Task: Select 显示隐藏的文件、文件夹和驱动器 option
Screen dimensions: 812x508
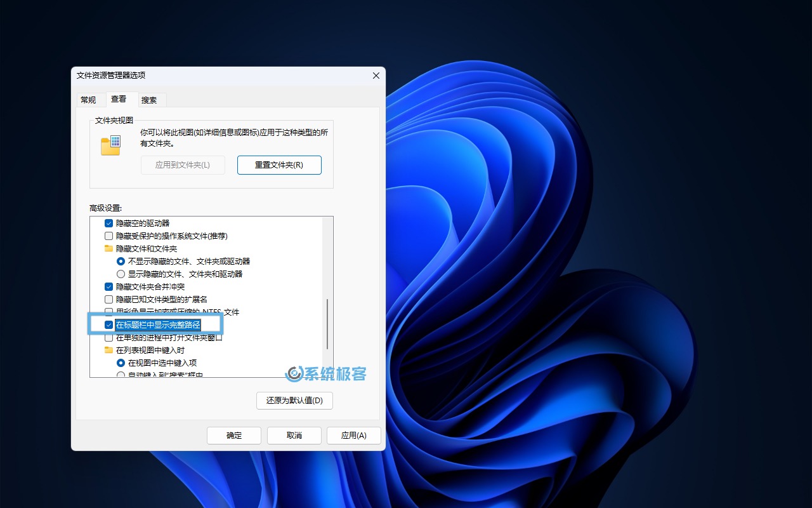Action: click(121, 274)
